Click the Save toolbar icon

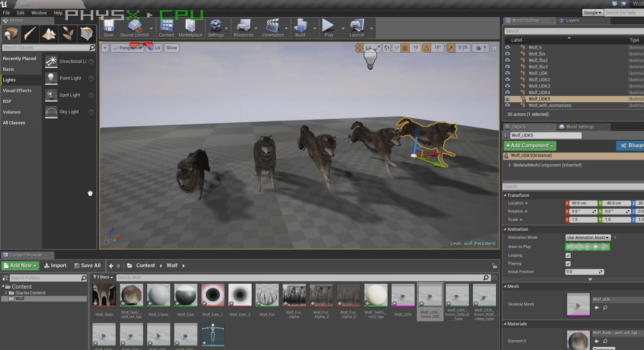pos(109,28)
